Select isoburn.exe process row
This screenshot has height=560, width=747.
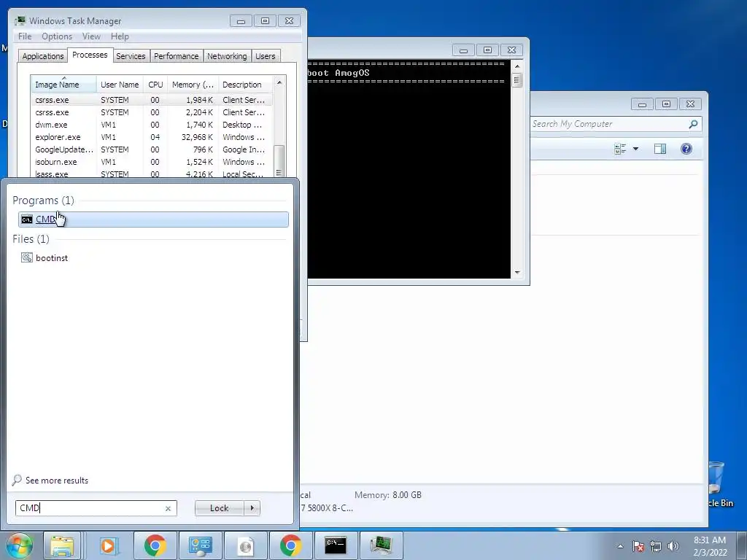(152, 162)
